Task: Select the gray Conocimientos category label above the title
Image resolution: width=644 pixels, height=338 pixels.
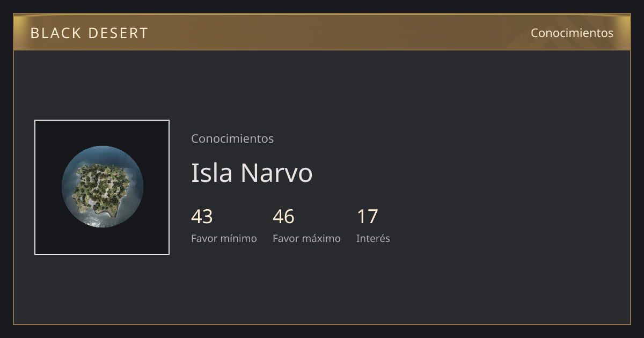Action: [232, 138]
